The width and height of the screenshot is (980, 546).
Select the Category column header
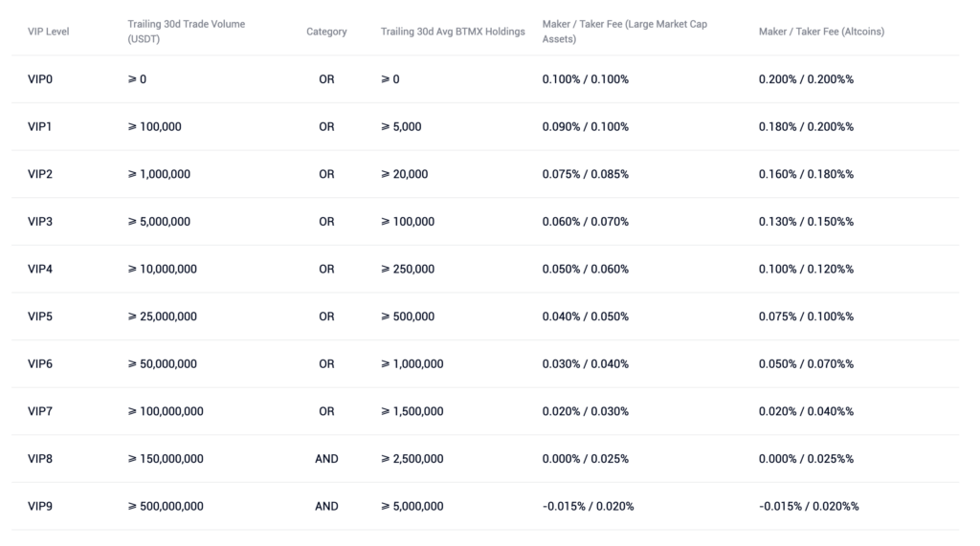click(x=326, y=32)
